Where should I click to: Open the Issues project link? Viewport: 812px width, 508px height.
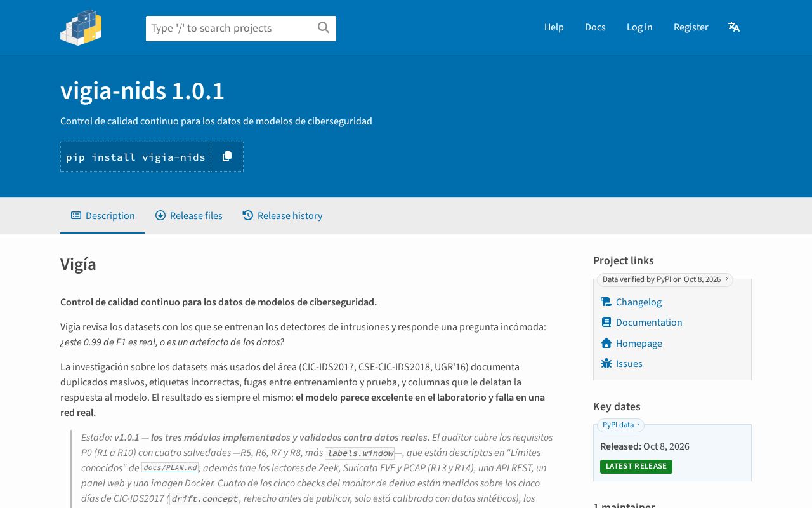coord(629,364)
